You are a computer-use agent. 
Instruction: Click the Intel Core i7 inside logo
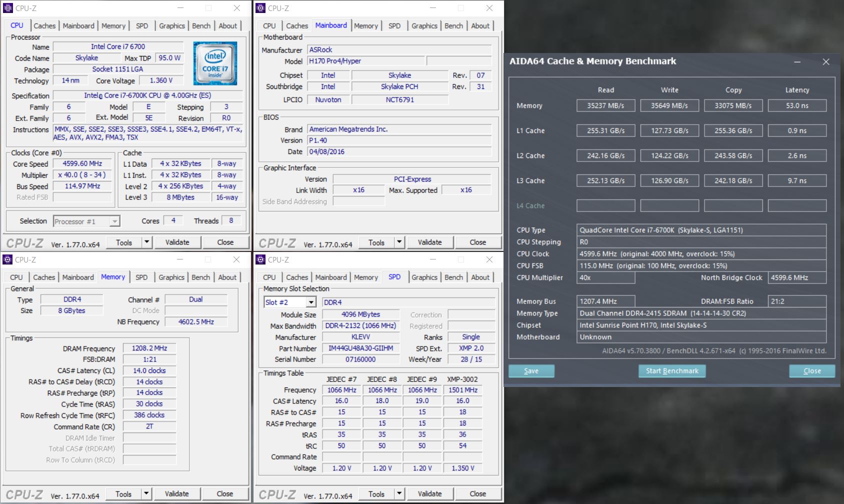(x=215, y=63)
